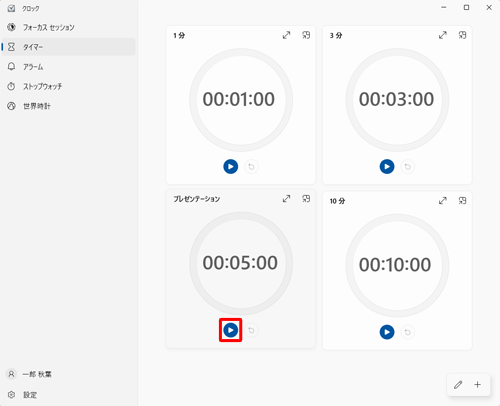Keep the 1 分 timer on top
This screenshot has width=500, height=406.
(x=306, y=35)
